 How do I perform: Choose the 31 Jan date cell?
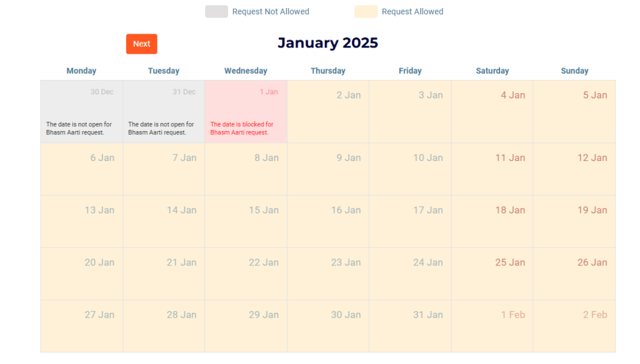pyautogui.click(x=410, y=326)
